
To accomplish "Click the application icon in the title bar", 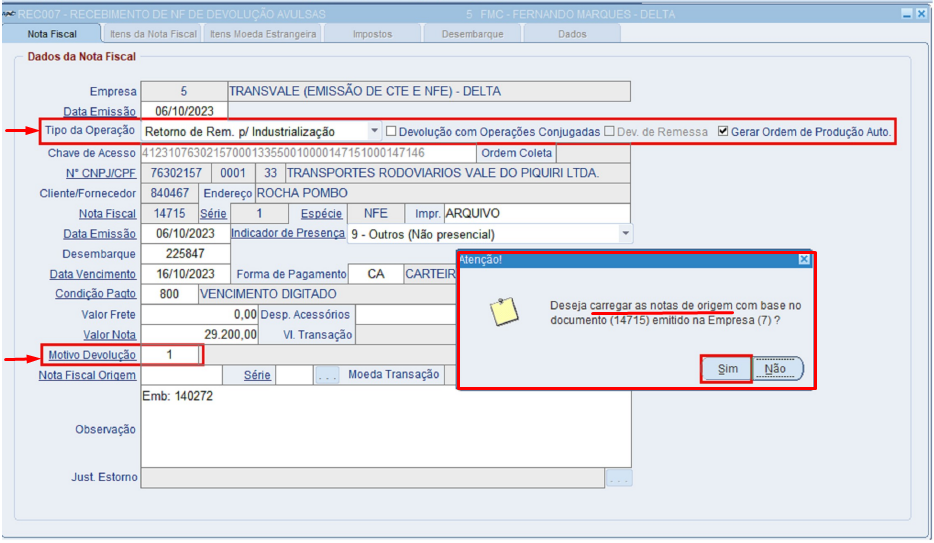I will pos(8,14).
